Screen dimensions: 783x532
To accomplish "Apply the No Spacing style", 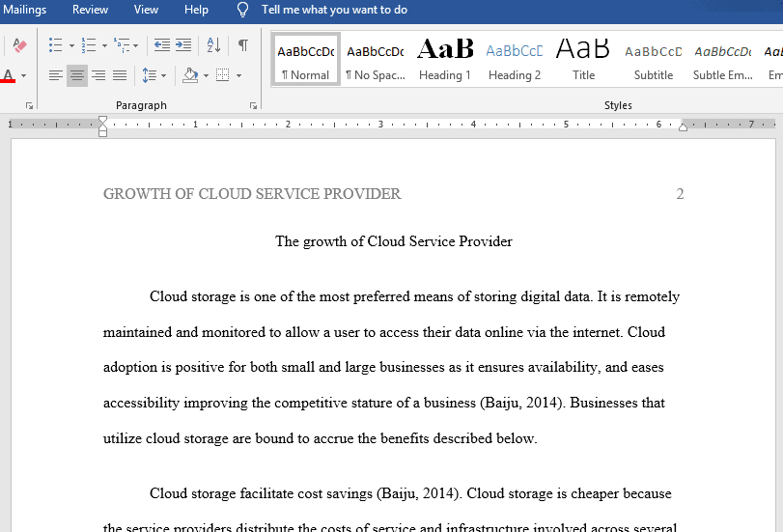I will [376, 60].
